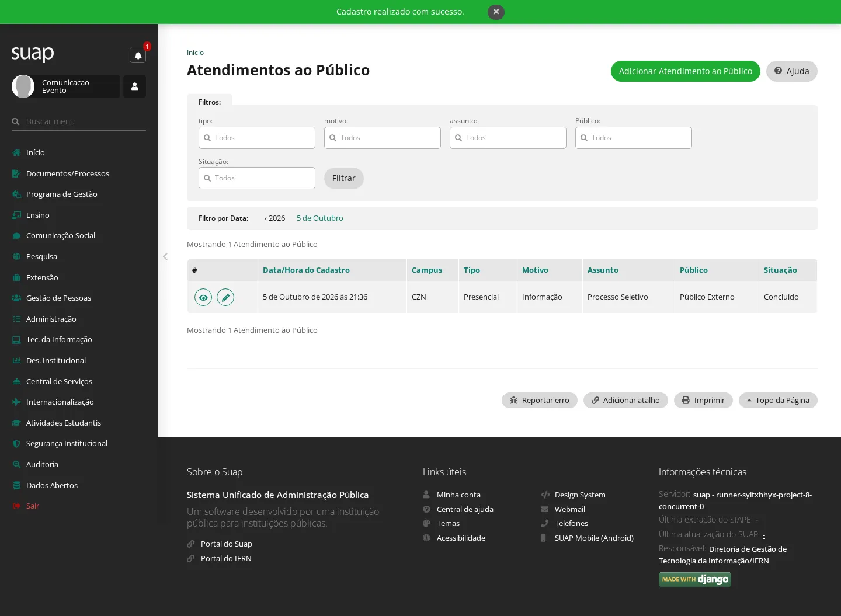Click the suap logo
This screenshot has height=616, width=841.
point(33,54)
